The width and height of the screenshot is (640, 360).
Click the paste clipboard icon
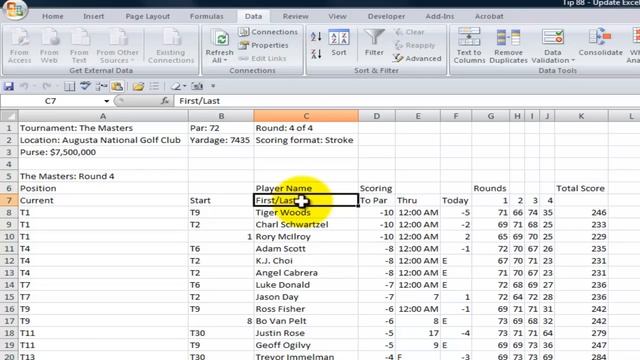(x=117, y=86)
